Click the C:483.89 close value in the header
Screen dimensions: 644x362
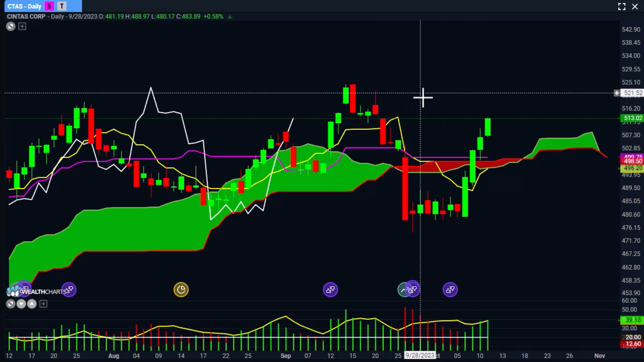coord(188,16)
